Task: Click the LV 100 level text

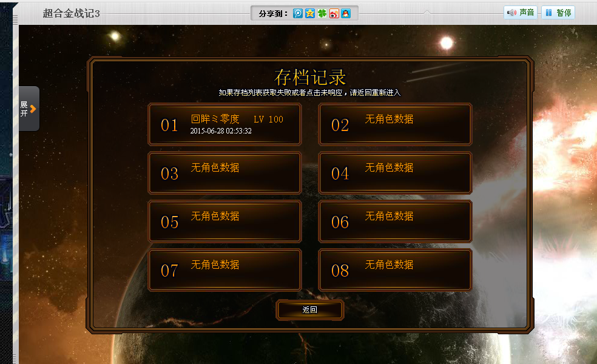Action: 268,120
